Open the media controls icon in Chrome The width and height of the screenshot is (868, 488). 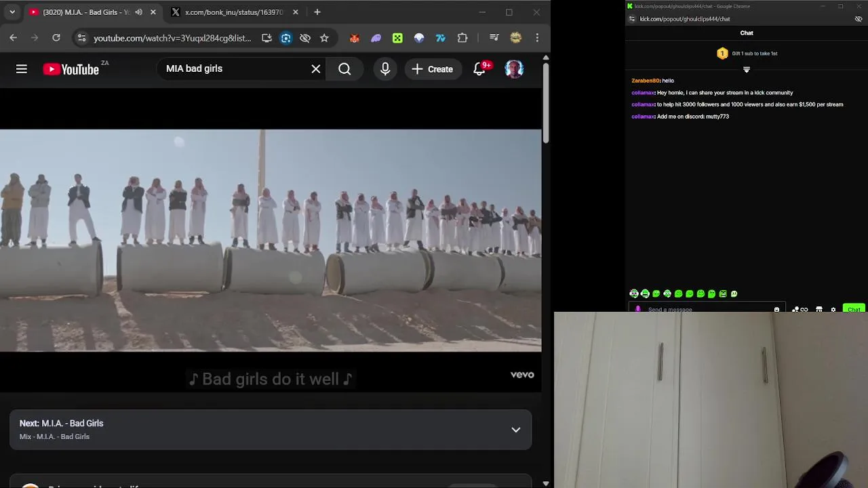(494, 38)
